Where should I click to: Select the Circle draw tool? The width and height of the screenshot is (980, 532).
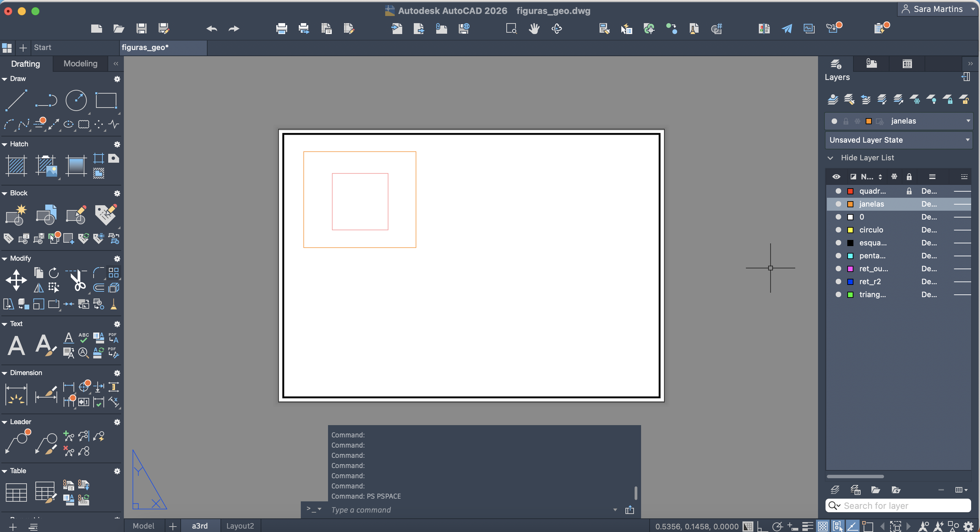(x=76, y=100)
